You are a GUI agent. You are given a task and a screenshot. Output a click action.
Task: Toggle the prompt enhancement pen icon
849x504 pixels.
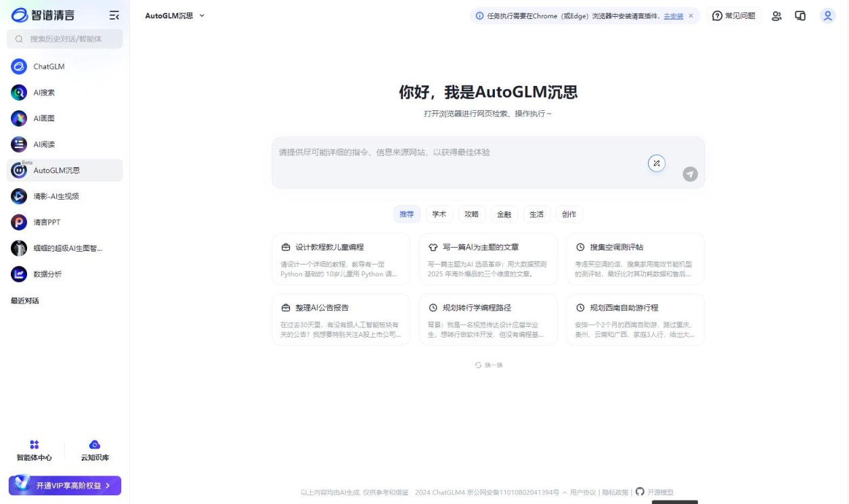[656, 163]
